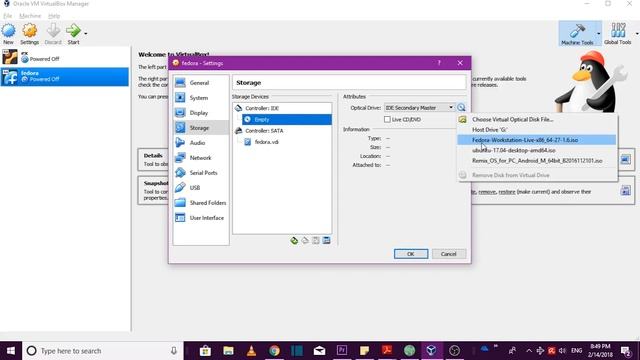
Task: Toggle the Live CD/DVD checkbox
Action: 387,120
